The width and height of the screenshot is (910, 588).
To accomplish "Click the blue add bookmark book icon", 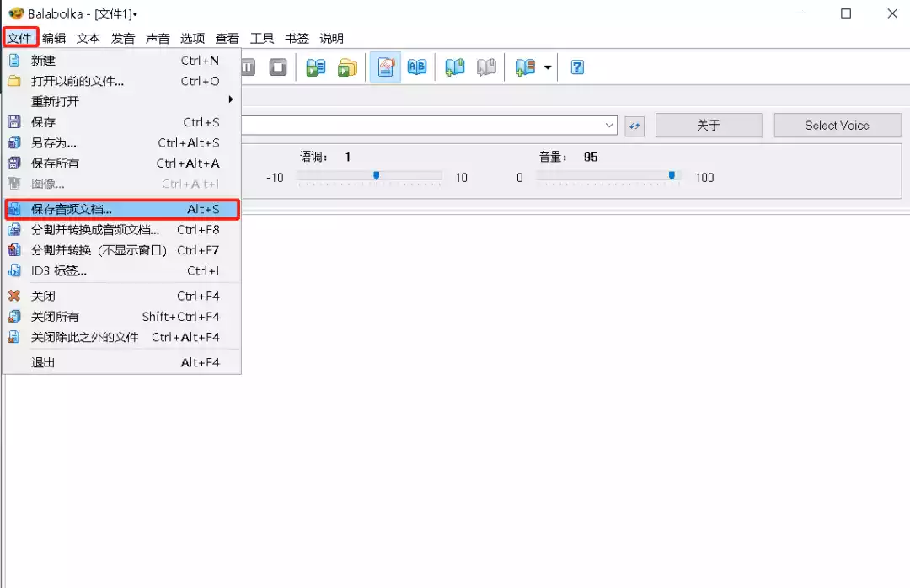I will tap(454, 67).
